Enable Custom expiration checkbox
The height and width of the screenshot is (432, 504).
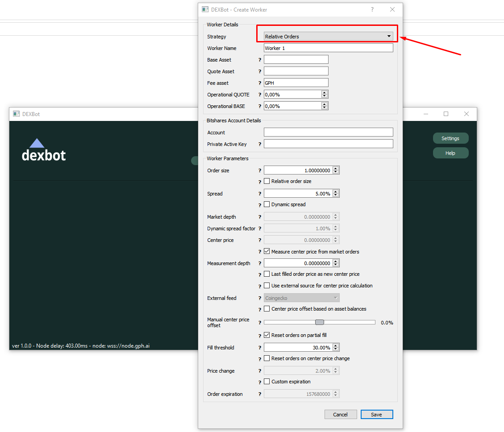click(x=267, y=381)
